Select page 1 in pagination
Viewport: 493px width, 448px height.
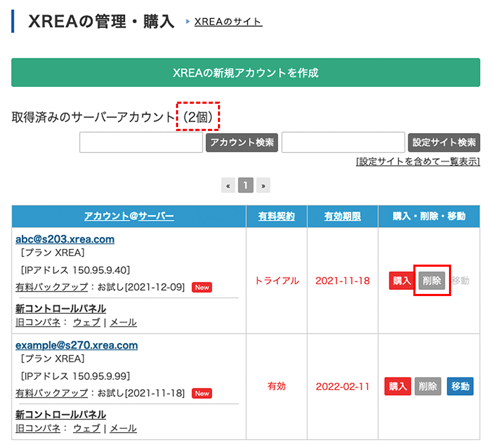246,185
